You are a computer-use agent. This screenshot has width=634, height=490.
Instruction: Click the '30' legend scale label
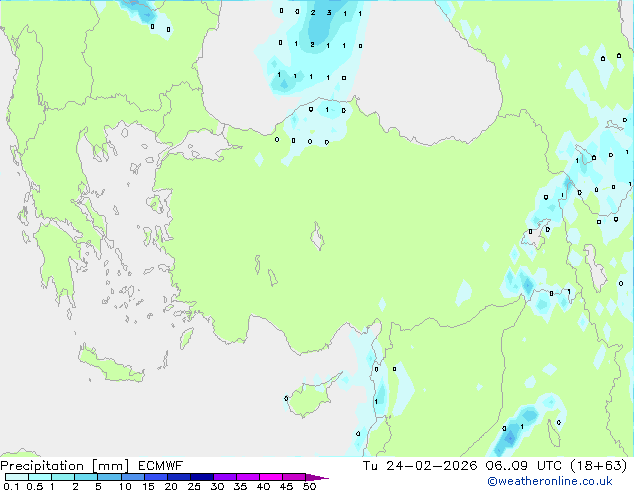217,486
